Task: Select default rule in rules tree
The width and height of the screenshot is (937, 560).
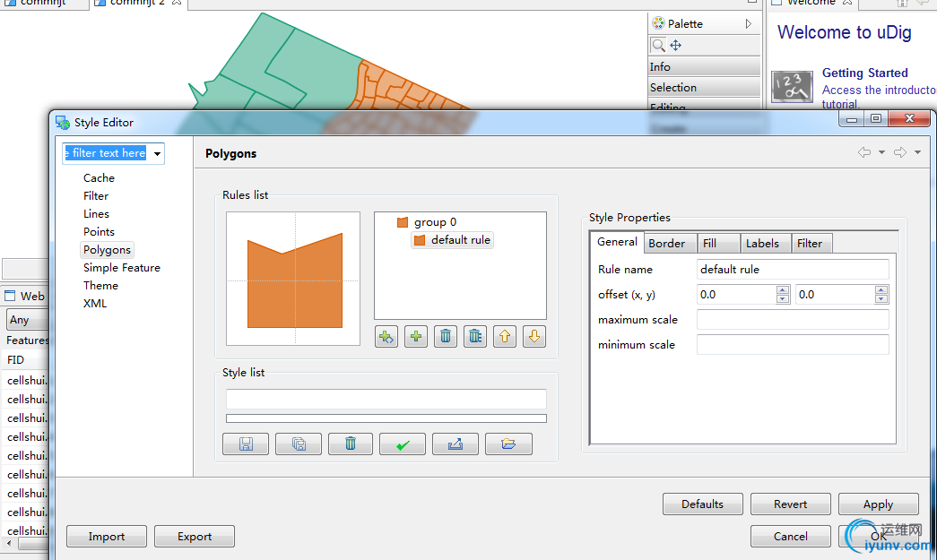Action: pos(461,240)
